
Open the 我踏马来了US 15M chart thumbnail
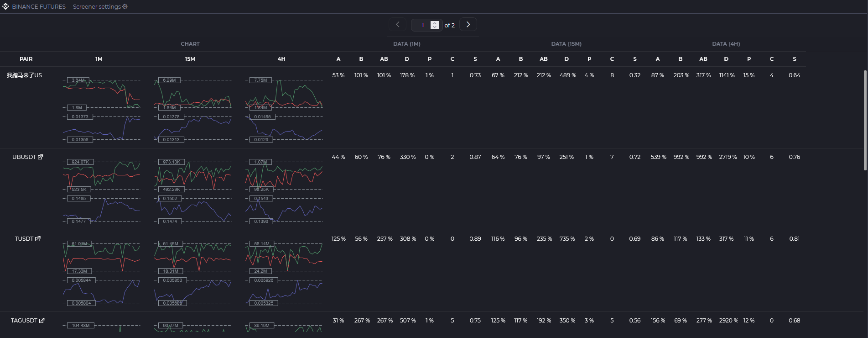192,110
